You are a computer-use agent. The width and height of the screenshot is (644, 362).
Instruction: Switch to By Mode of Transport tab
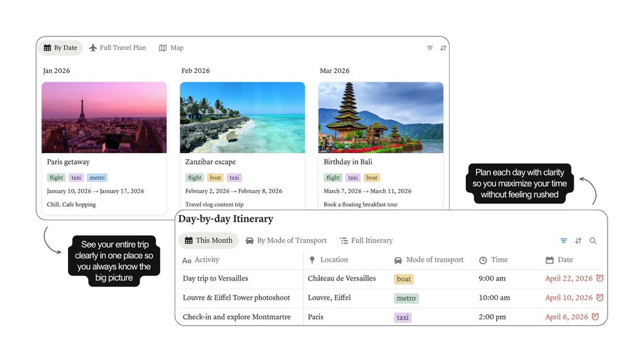click(x=286, y=240)
